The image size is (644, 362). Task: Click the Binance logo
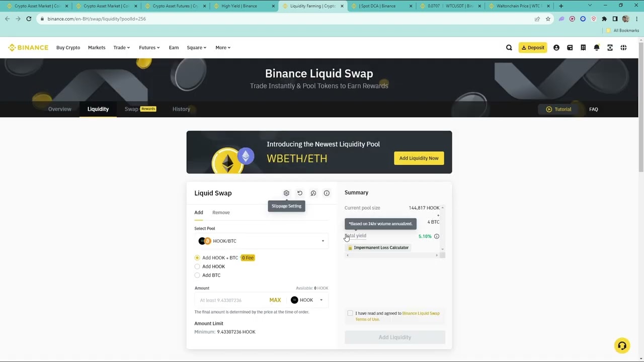[28, 48]
